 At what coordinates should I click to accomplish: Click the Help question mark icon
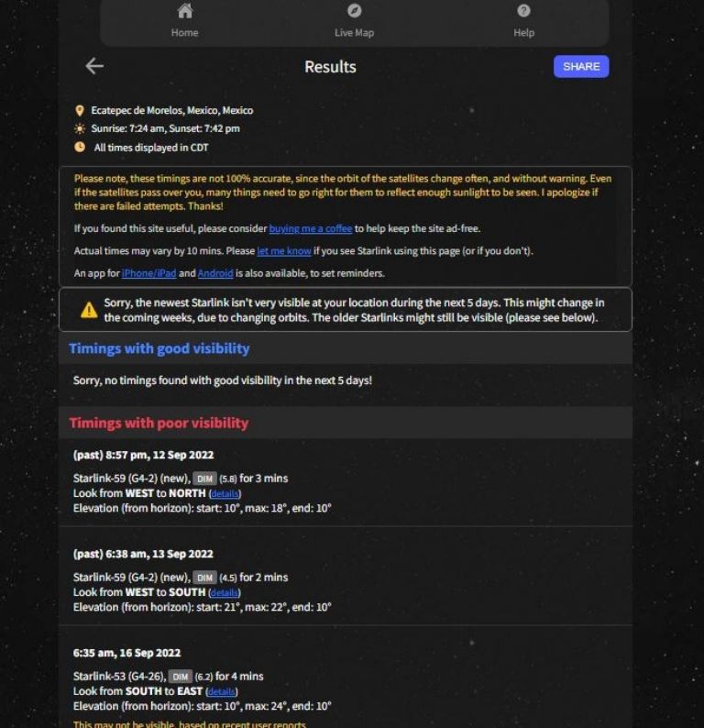point(523,11)
